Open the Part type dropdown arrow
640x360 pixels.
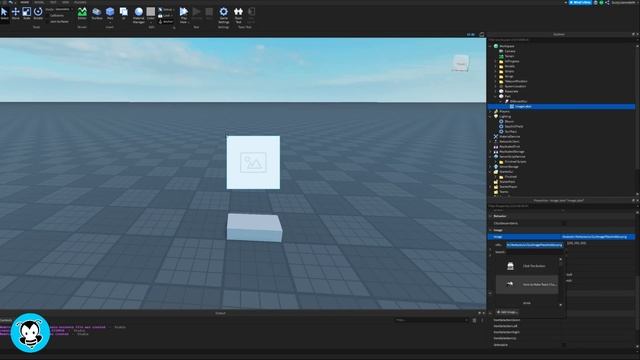pyautogui.click(x=110, y=22)
